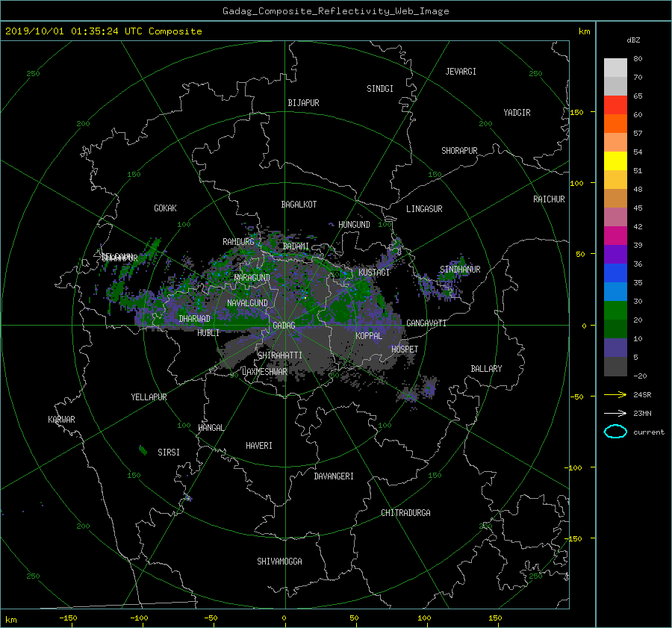Viewport: 672px width, 628px height.
Task: Click the HOSPET city label
Action: pos(405,349)
